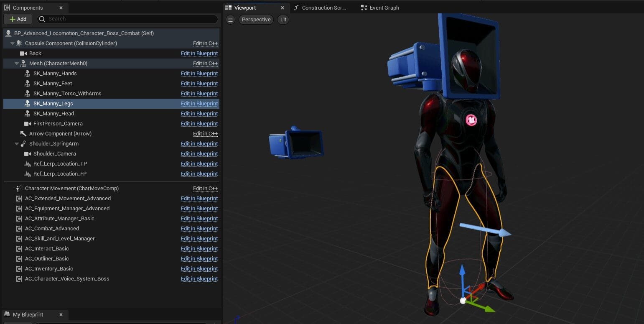Open the Lit shading mode dropdown
The height and width of the screenshot is (324, 644).
click(283, 20)
